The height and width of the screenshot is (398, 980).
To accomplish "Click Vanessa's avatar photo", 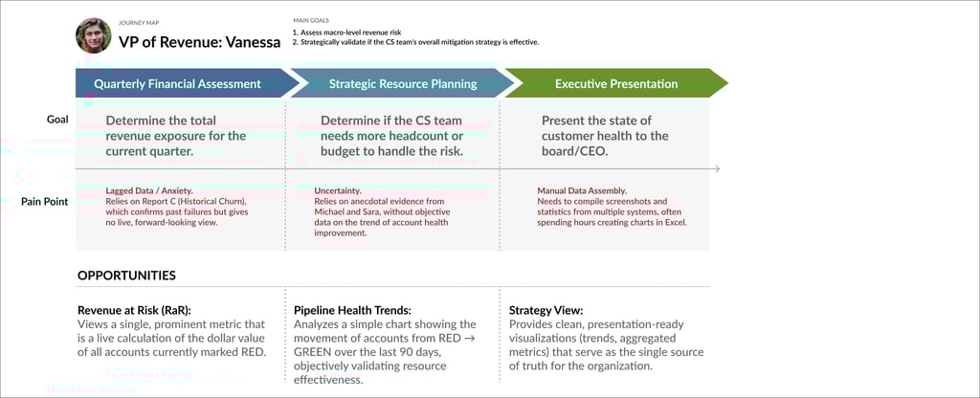I will [x=93, y=35].
